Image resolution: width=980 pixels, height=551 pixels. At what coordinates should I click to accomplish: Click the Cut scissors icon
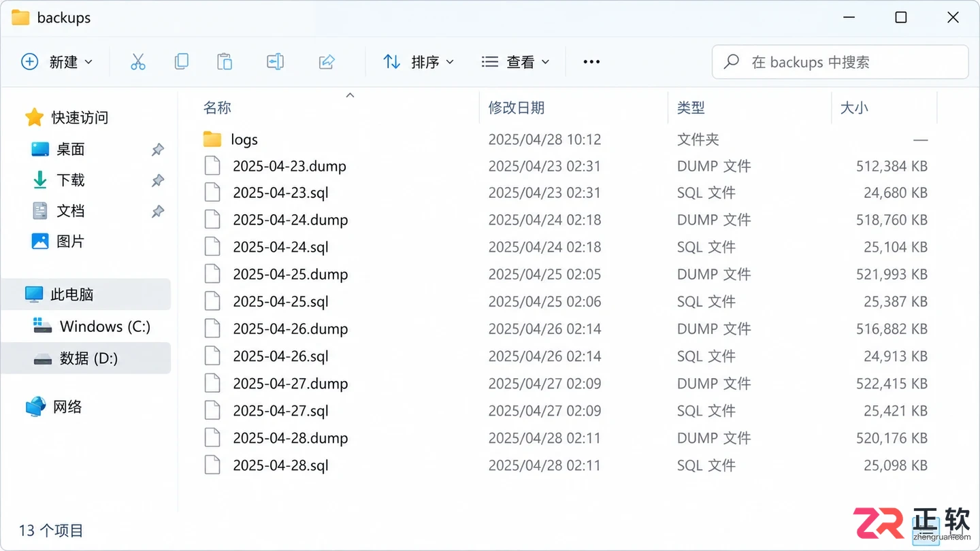tap(138, 62)
